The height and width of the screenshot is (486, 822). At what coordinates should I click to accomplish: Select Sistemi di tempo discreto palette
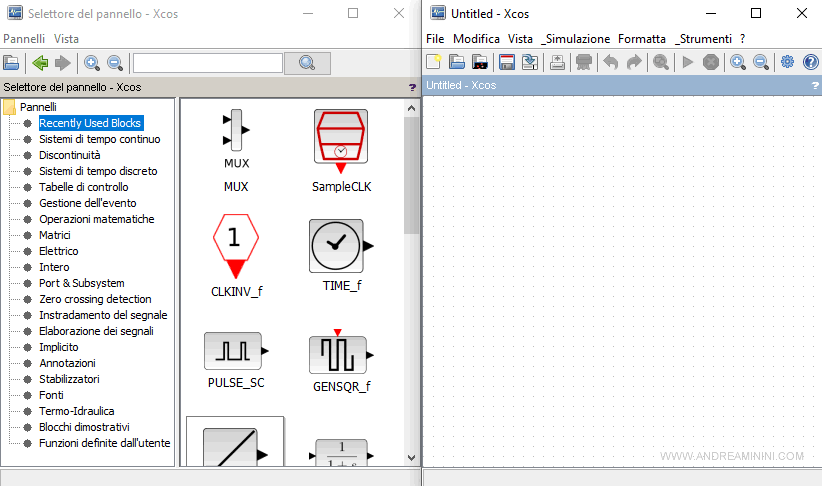pos(98,171)
